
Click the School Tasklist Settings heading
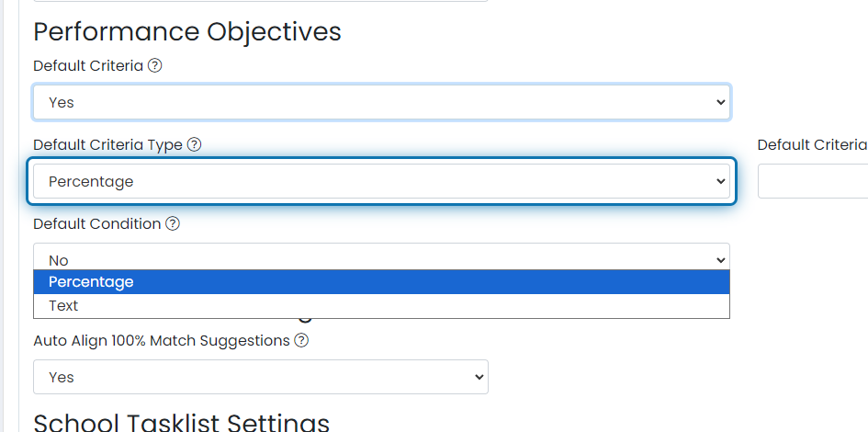181,422
